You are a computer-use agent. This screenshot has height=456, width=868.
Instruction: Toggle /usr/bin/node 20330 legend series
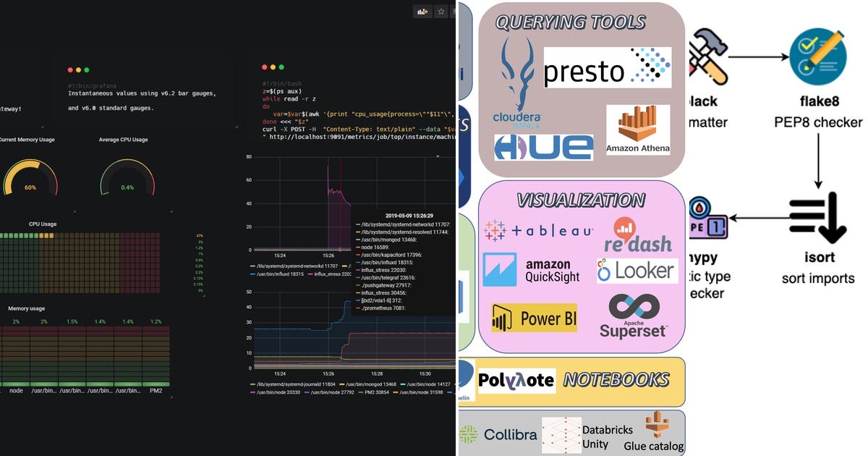point(276,392)
